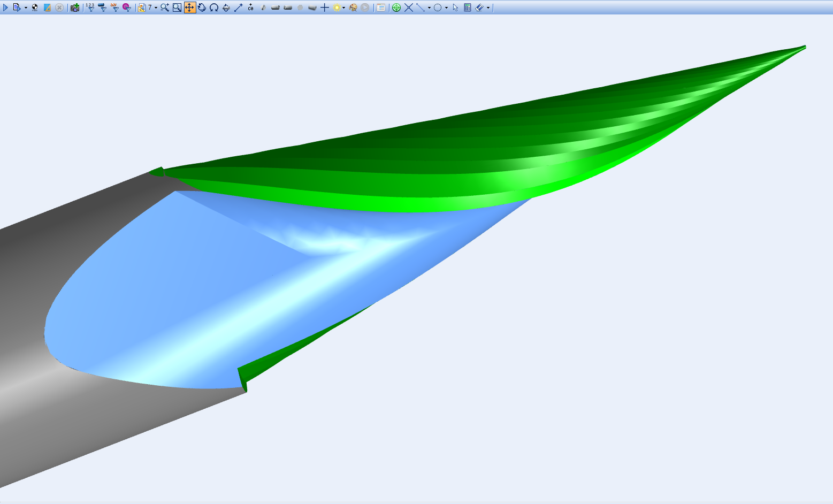Select the zoom in/out magnifier tool
Image resolution: width=833 pixels, height=504 pixels.
tap(165, 7)
